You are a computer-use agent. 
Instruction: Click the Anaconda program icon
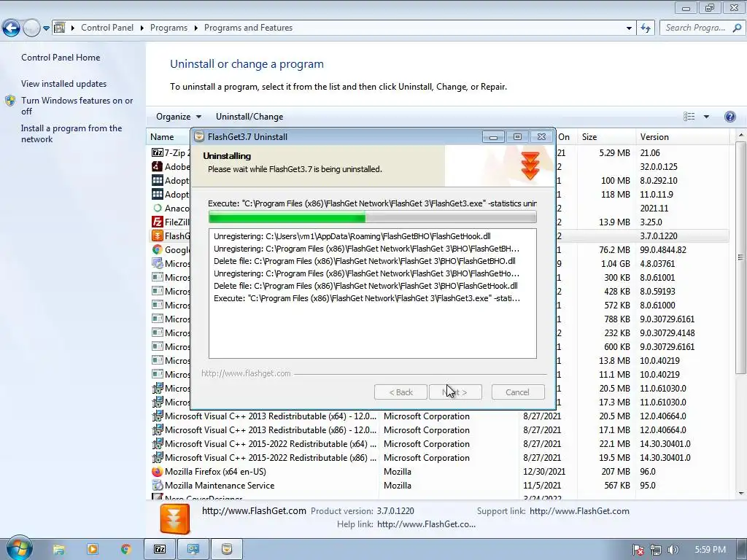[158, 208]
